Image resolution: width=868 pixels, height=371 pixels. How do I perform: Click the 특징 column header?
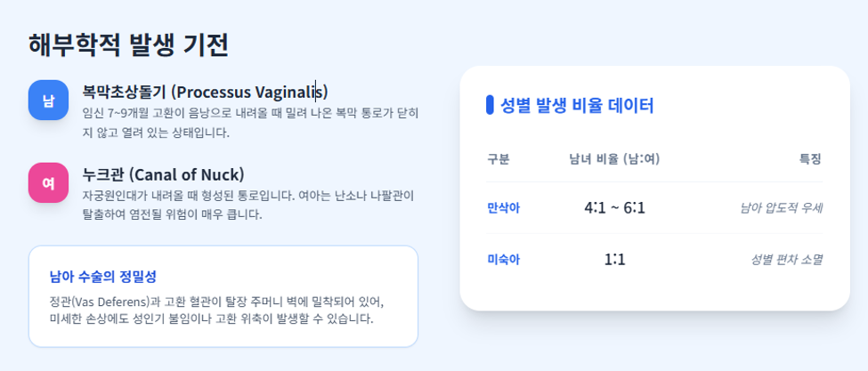pos(810,160)
